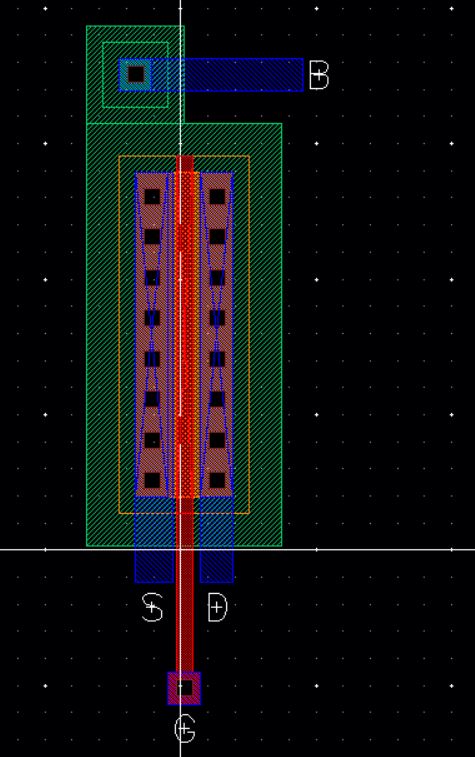Click the body contact square near B strap
The width and height of the screenshot is (475, 757).
pos(136,74)
